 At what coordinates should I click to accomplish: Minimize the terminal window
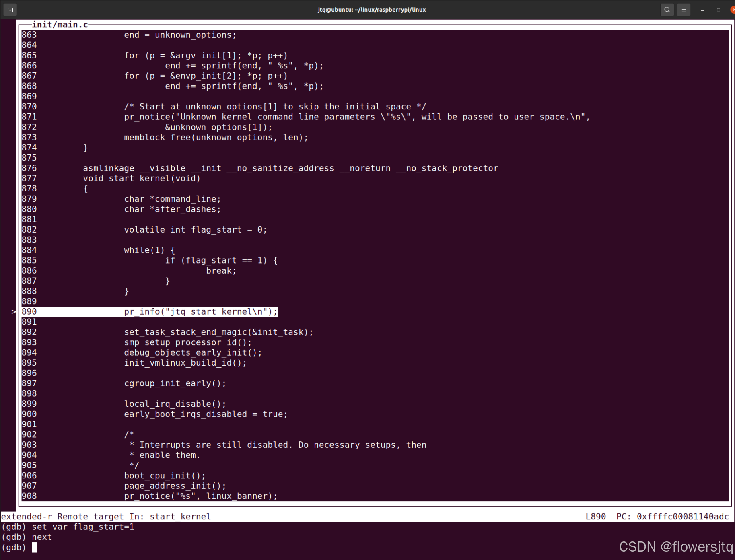(x=702, y=10)
